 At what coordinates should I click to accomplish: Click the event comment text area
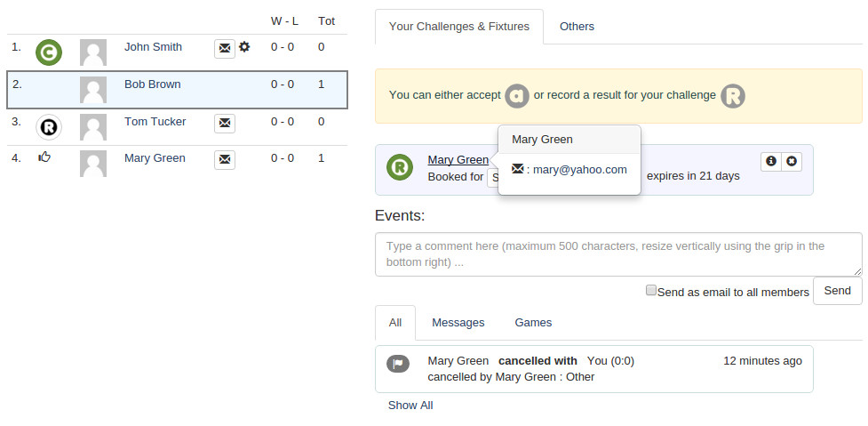pyautogui.click(x=618, y=254)
